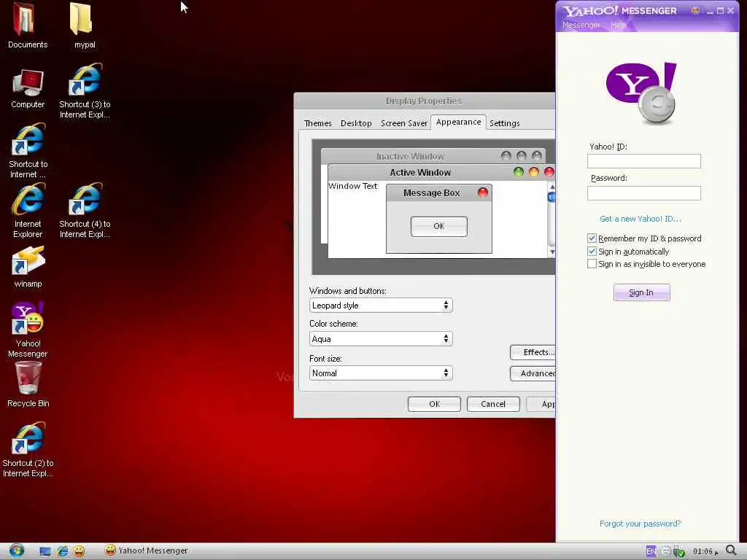Image resolution: width=747 pixels, height=560 pixels.
Task: Launch the winamp desktop shortcut
Action: (28, 267)
